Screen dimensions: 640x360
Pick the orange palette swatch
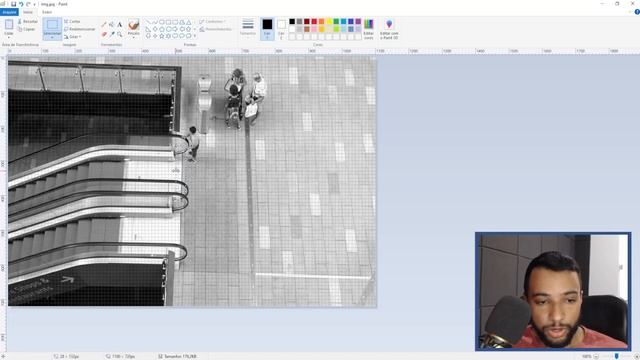(322, 22)
